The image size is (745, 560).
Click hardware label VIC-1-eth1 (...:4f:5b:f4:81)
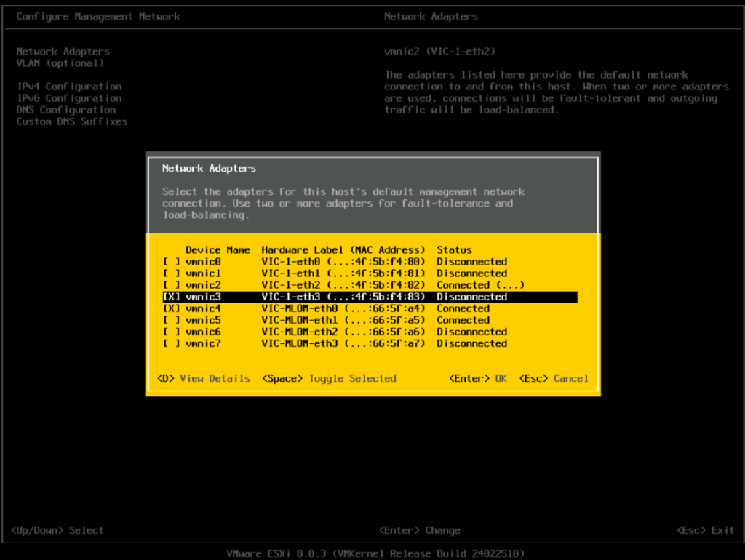coord(343,273)
